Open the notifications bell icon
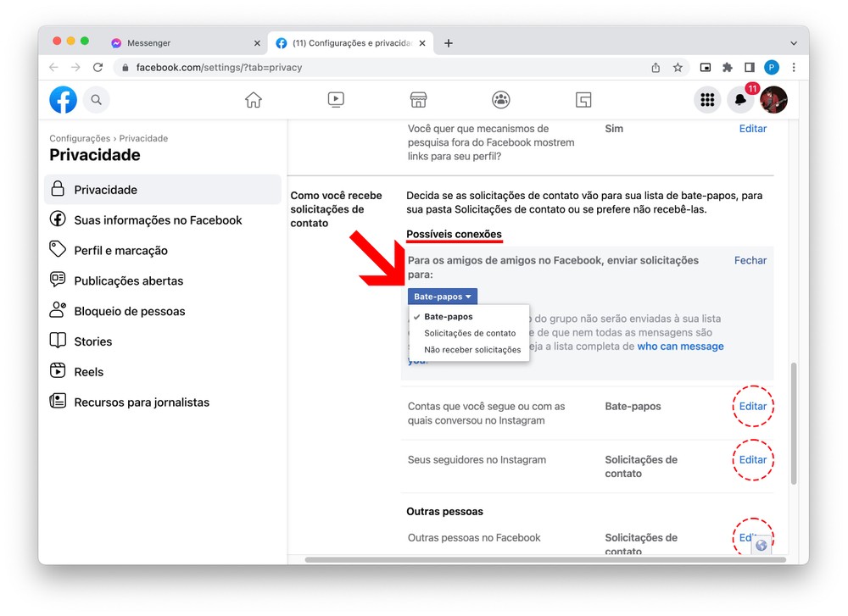 740,100
